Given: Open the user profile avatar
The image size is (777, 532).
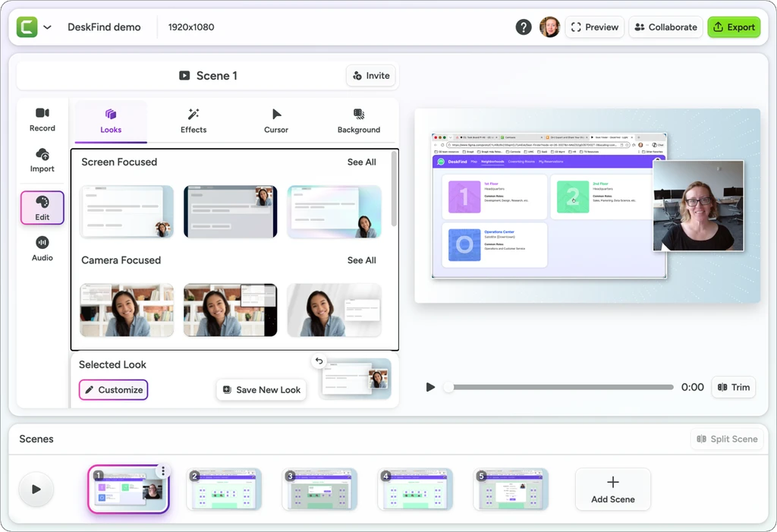Looking at the screenshot, I should pyautogui.click(x=549, y=27).
